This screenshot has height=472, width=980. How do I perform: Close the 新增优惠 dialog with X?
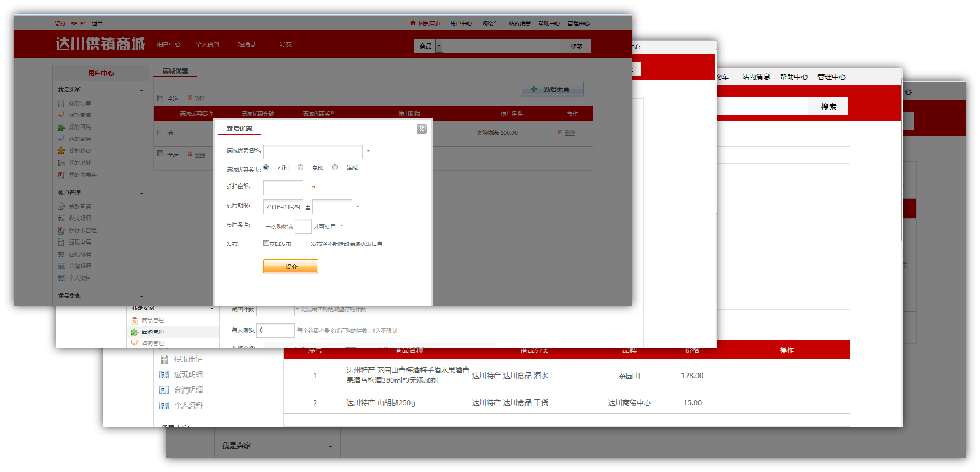pos(422,129)
